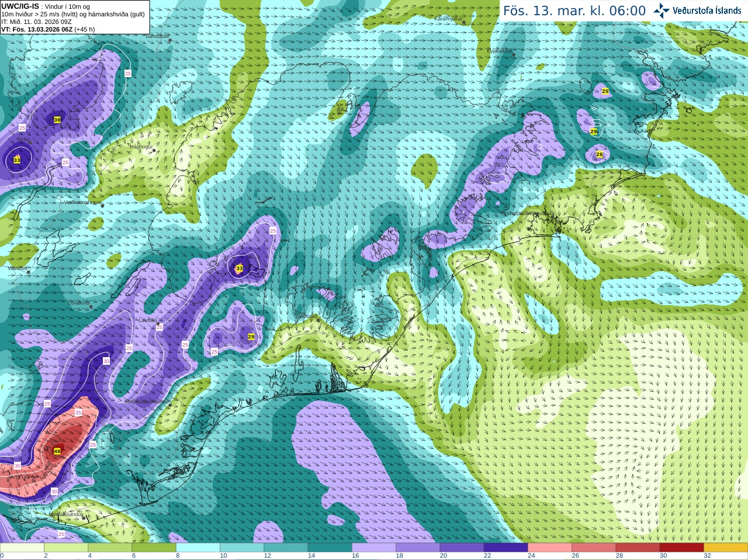Image resolution: width=748 pixels, height=560 pixels.
Task: Click the yellow 29 gust marker in the east
Action: [594, 132]
